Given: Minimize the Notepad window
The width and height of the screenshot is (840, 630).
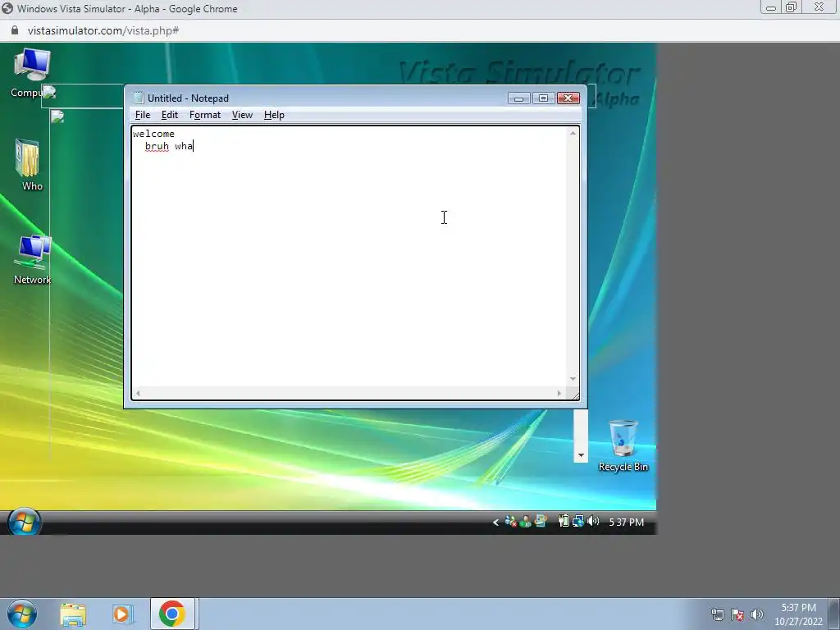Looking at the screenshot, I should pyautogui.click(x=518, y=98).
